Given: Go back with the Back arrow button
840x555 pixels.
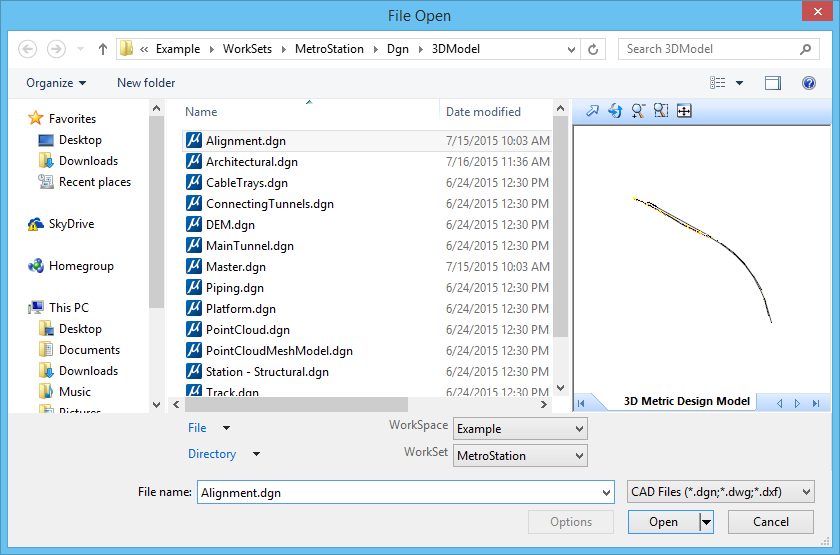Looking at the screenshot, I should click(x=28, y=49).
